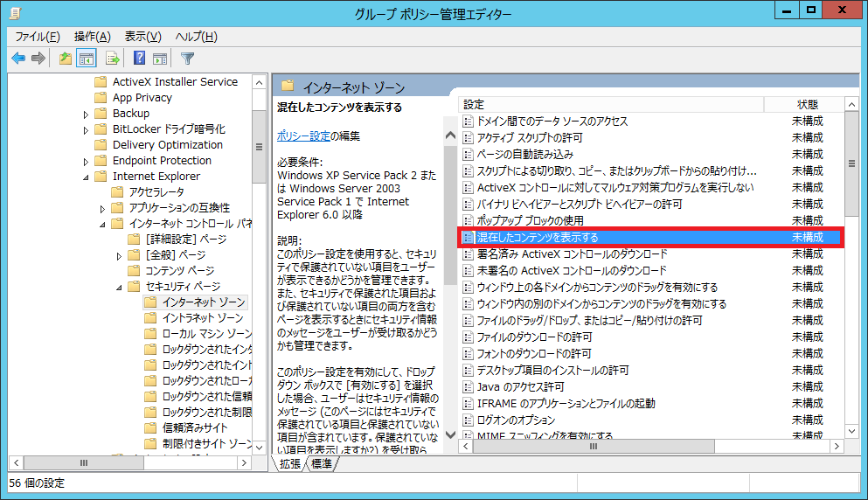Viewport: 868px width, 500px height.
Task: Open the 表示(V) menu
Action: tap(142, 37)
